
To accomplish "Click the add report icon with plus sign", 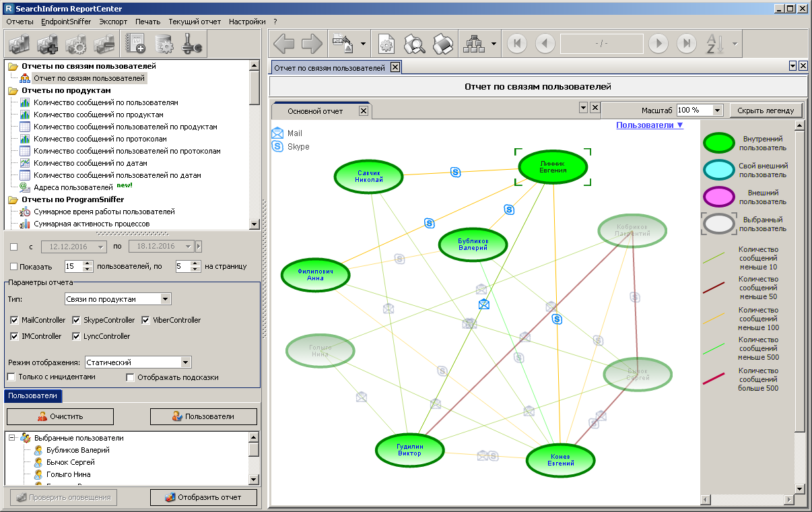I will click(48, 44).
